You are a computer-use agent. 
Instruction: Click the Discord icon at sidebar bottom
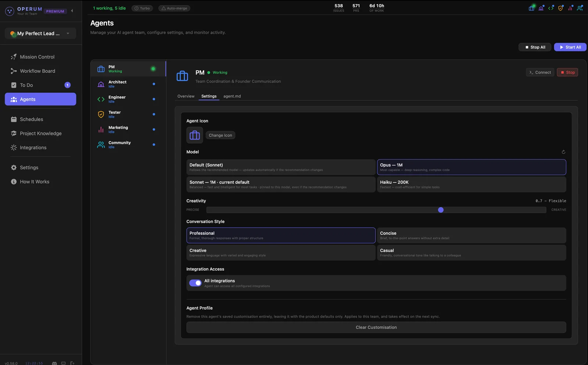54,363
